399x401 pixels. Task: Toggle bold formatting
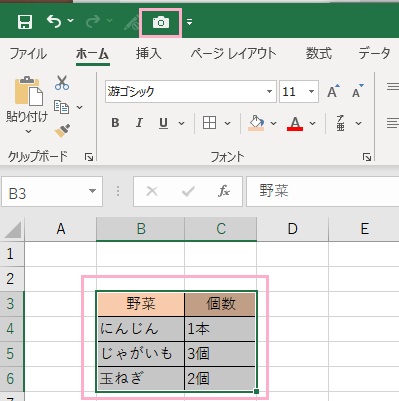click(115, 123)
